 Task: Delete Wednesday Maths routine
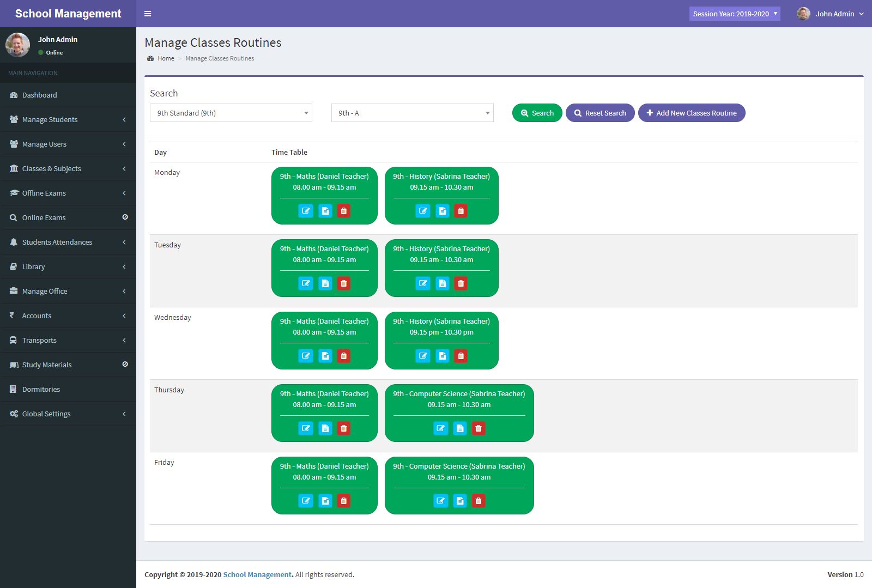coord(343,356)
